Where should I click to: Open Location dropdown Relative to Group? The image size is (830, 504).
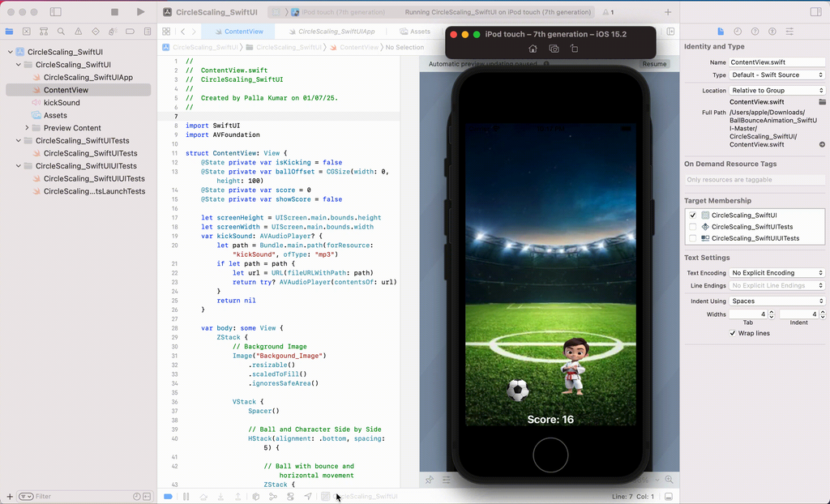pos(777,90)
